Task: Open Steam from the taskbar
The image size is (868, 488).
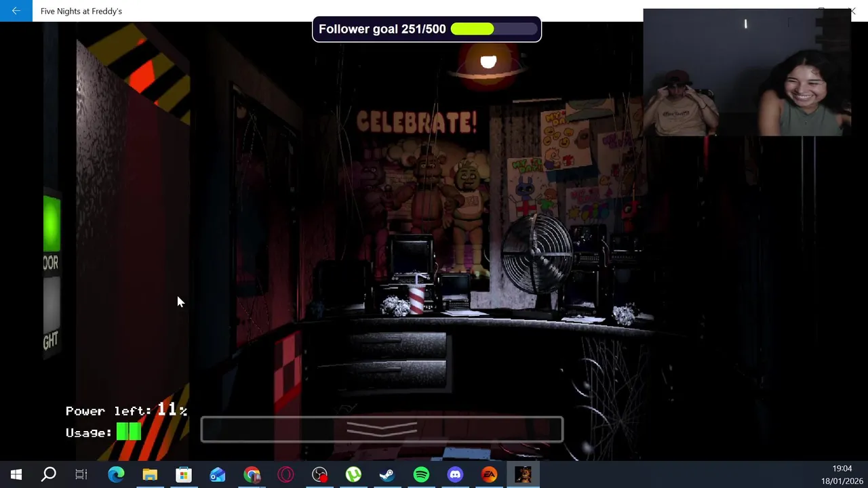Action: (x=387, y=474)
